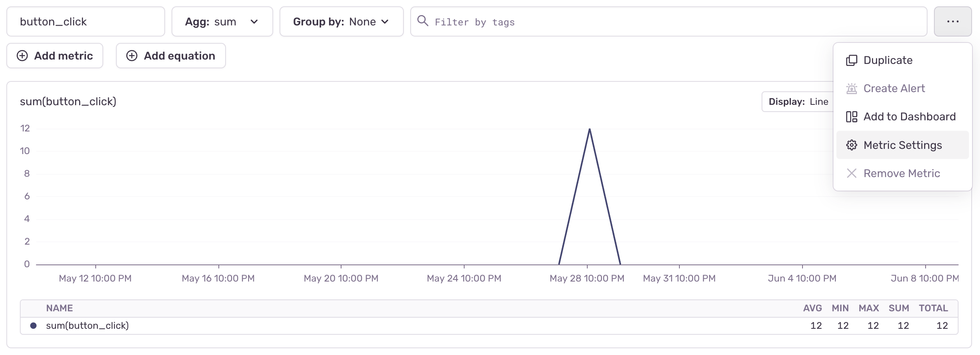Click the plus icon on Add equation
Screen dimensions: 980x355
coord(132,56)
